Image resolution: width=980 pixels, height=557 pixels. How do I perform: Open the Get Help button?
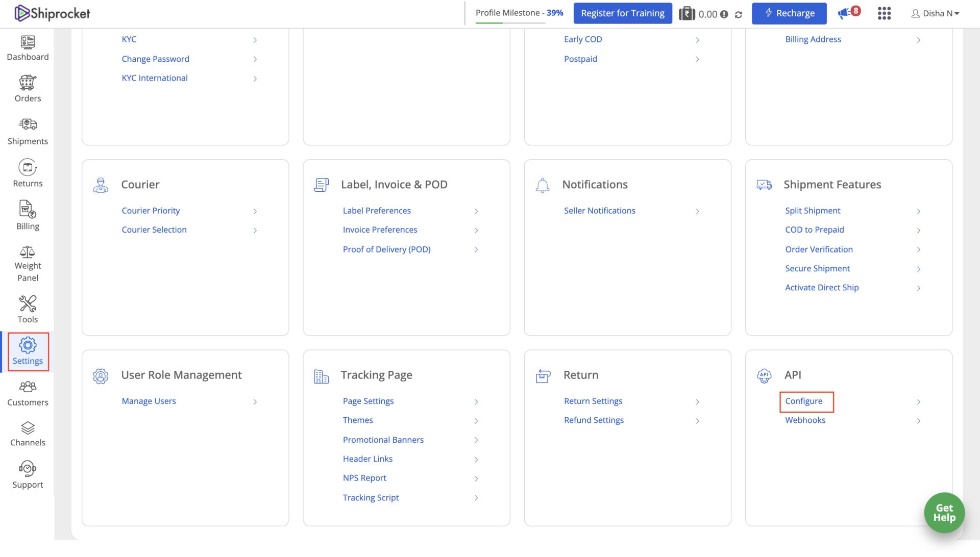(x=944, y=513)
